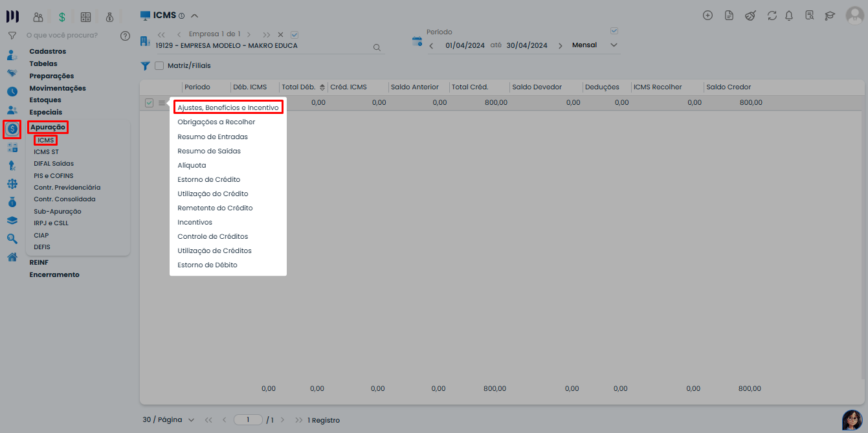Screen dimensions: 868x433
Task: Toggle the Matriz/Filiais checkbox
Action: [x=159, y=65]
